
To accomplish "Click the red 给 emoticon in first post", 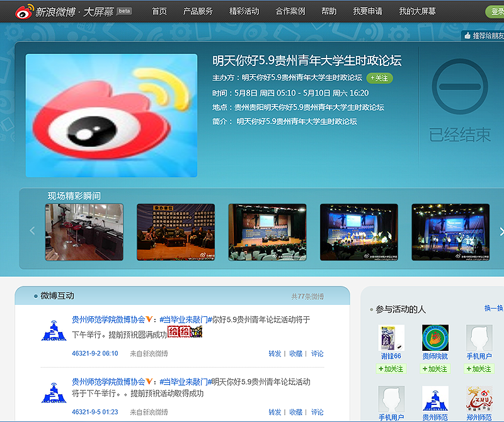I will pyautogui.click(x=174, y=332).
